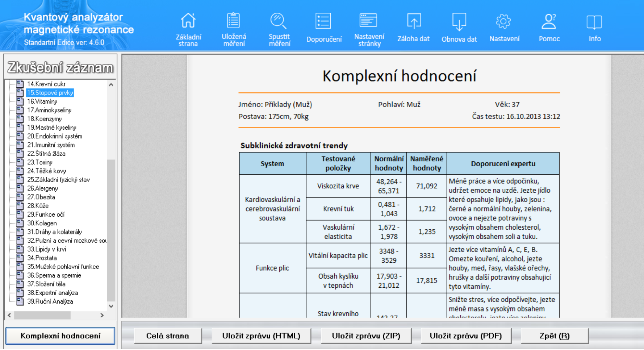Screen dimensions: 644x350
Task: Open 29.Funkce očí report
Action: pos(46,214)
